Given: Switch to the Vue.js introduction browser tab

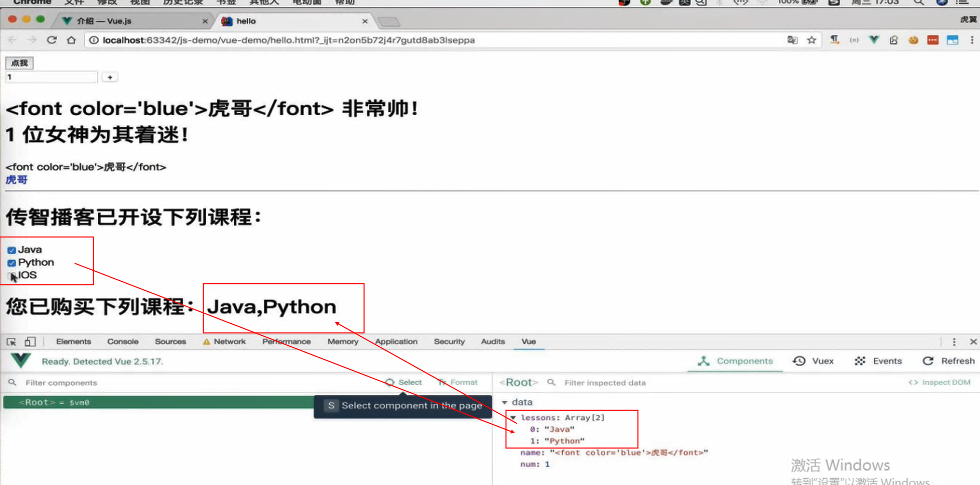Looking at the screenshot, I should pyautogui.click(x=133, y=21).
